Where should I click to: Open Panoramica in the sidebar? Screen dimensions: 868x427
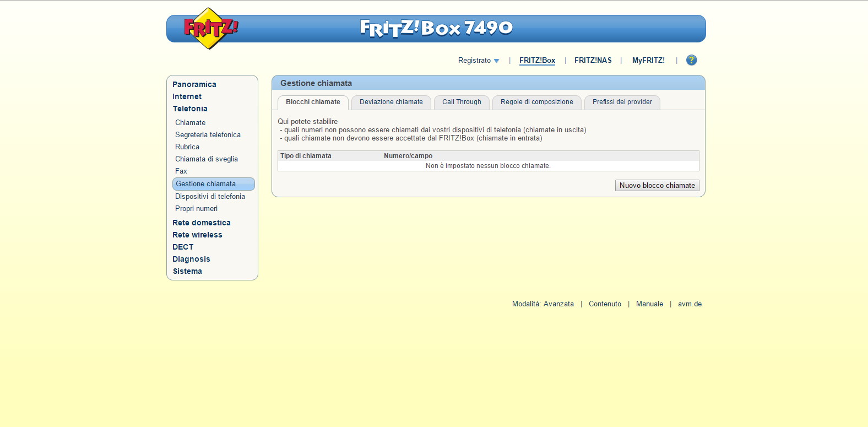(194, 84)
